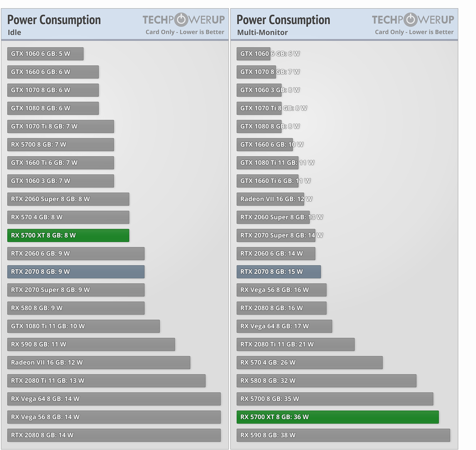Select the 'RX 580 8 GB: 32 W' bar
The height and width of the screenshot is (450, 476).
point(326,381)
